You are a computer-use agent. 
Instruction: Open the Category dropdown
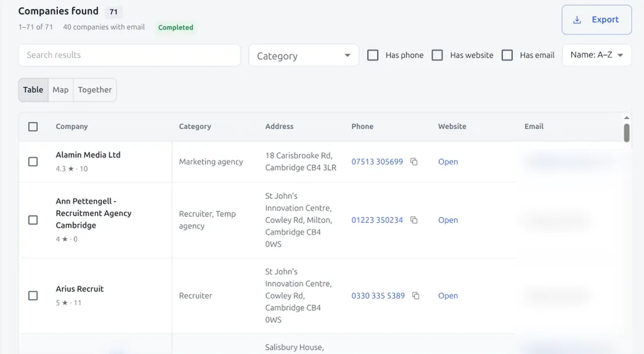point(303,56)
